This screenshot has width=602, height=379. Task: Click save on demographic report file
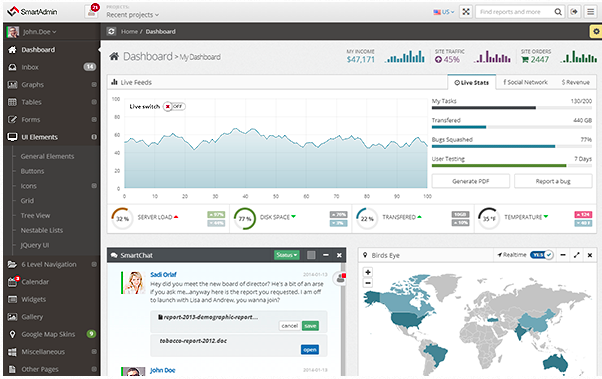(310, 326)
